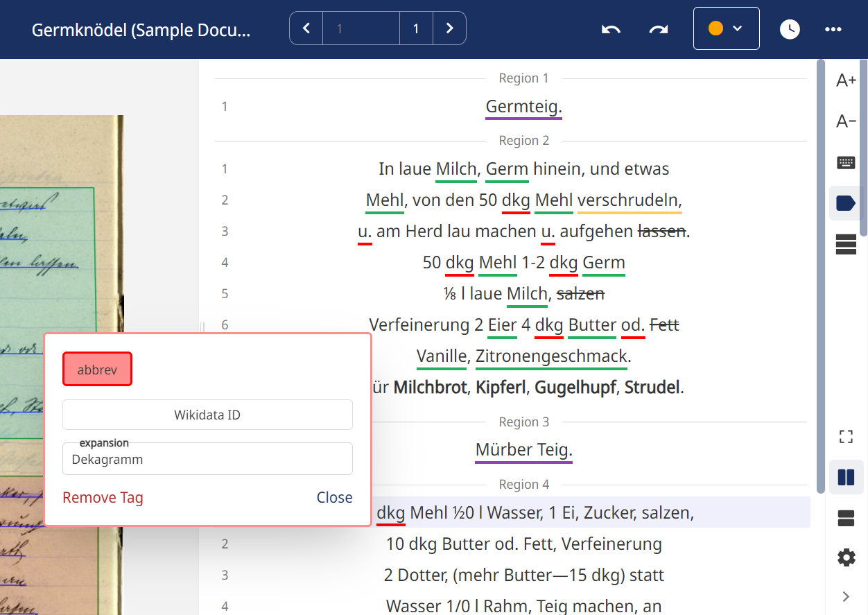
Task: Increase transcription font size with A+
Action: pyautogui.click(x=846, y=80)
